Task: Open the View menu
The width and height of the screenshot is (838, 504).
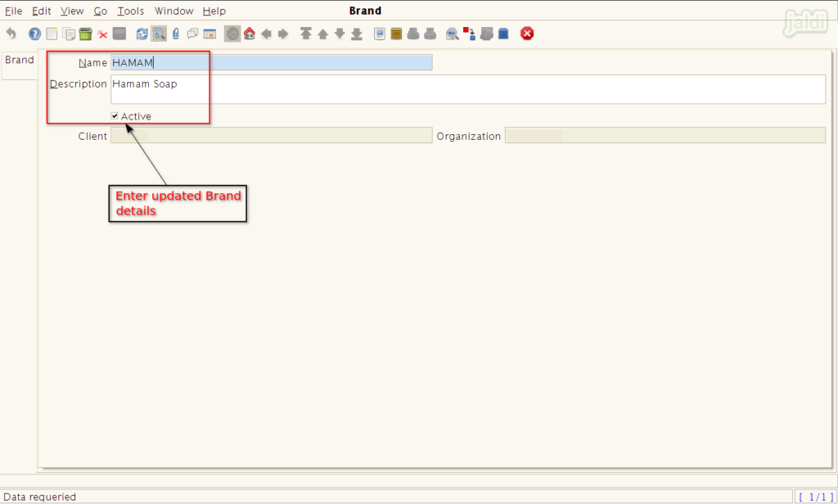Action: pyautogui.click(x=72, y=11)
